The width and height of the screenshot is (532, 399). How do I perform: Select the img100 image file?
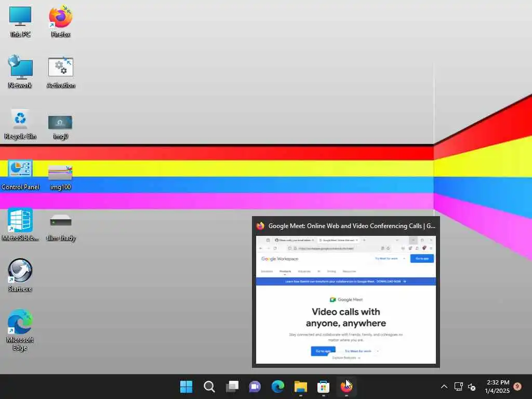(60, 177)
